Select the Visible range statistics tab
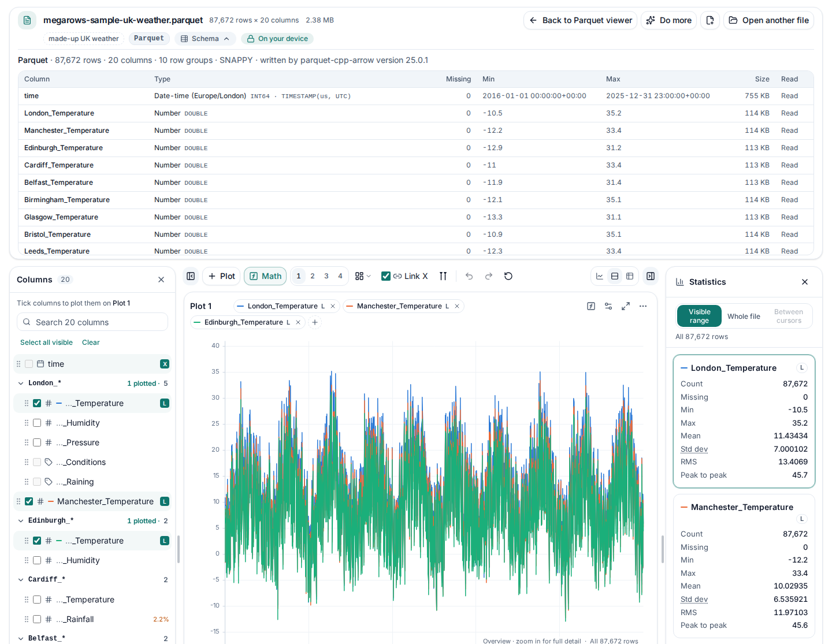 [699, 316]
